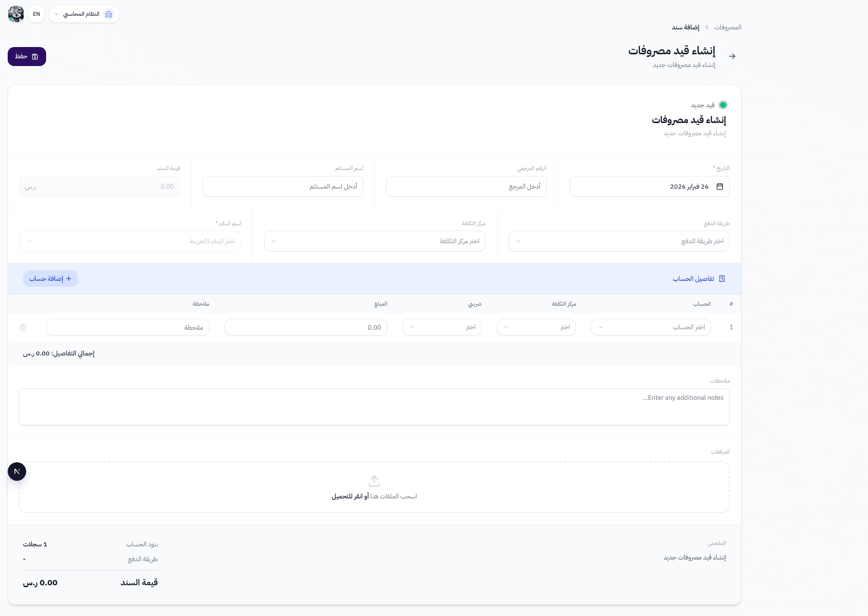Open the calendar icon in the date field
868x616 pixels.
pos(720,186)
